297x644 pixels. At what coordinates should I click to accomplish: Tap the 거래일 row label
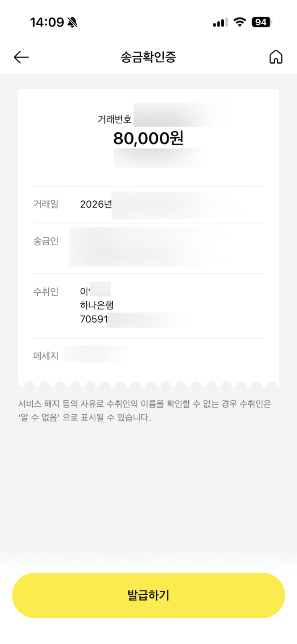(x=46, y=204)
